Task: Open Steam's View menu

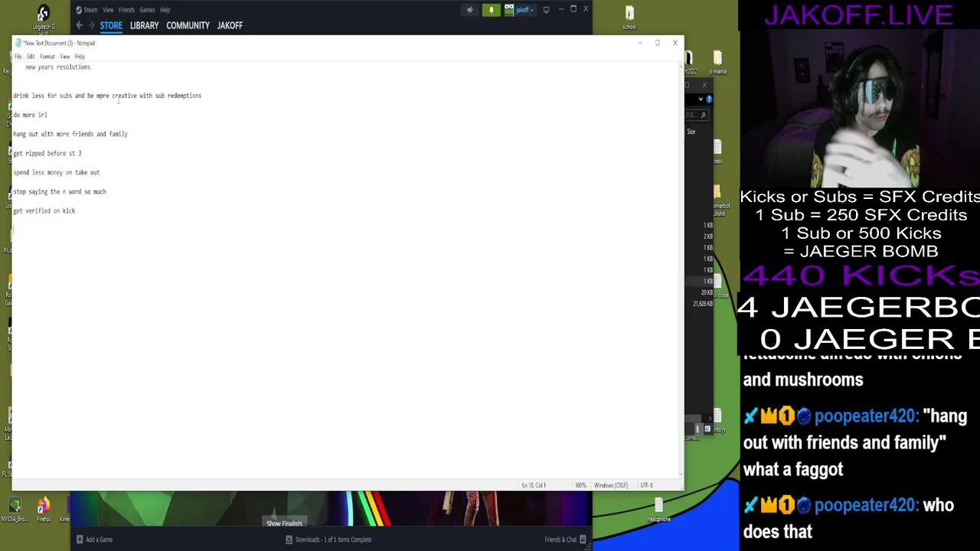Action: [x=108, y=10]
